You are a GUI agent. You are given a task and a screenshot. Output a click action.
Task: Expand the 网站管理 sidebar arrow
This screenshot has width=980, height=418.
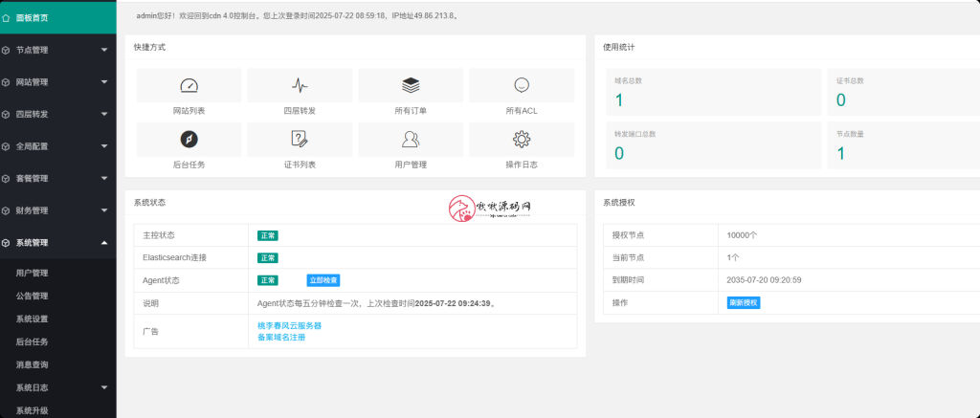[104, 82]
